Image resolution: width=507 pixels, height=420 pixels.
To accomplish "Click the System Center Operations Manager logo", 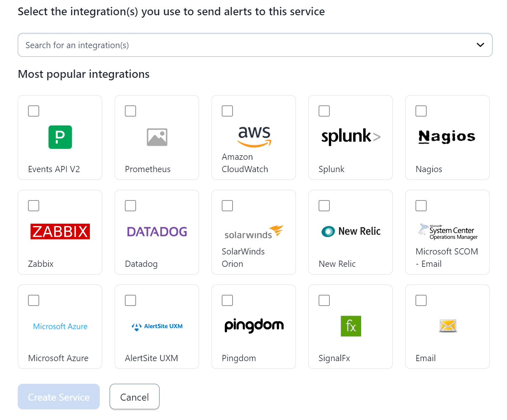I will 448,231.
